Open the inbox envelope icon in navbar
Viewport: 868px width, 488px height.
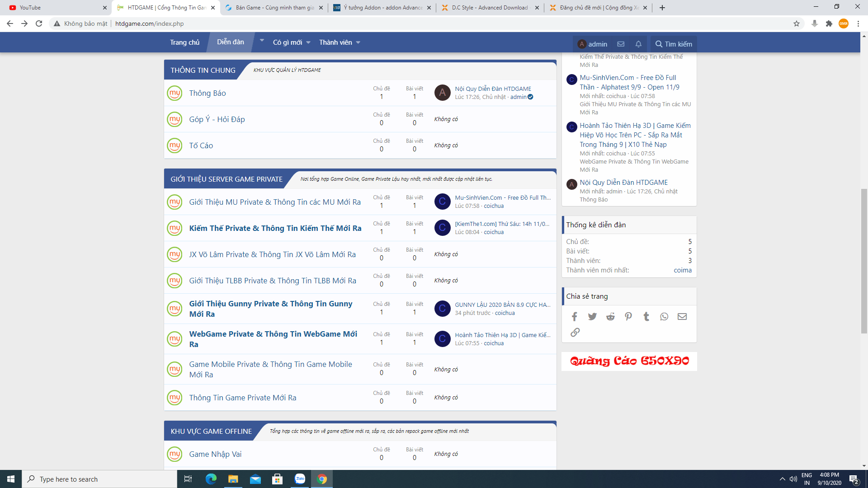pyautogui.click(x=621, y=44)
